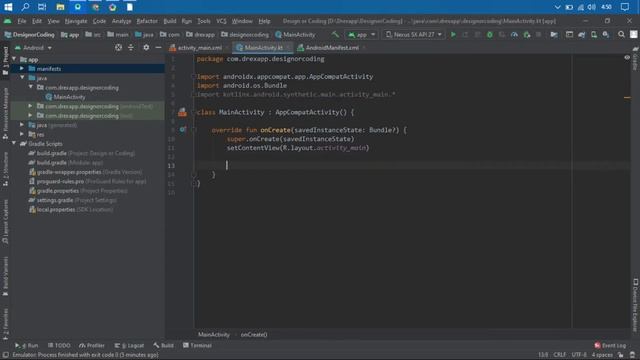
Task: Open Windows notification center icon
Action: click(x=625, y=7)
